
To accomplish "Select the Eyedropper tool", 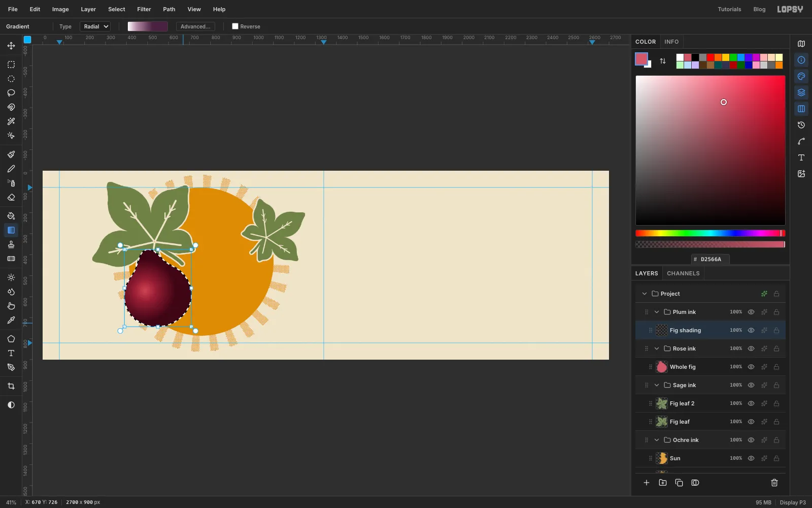I will point(11,321).
